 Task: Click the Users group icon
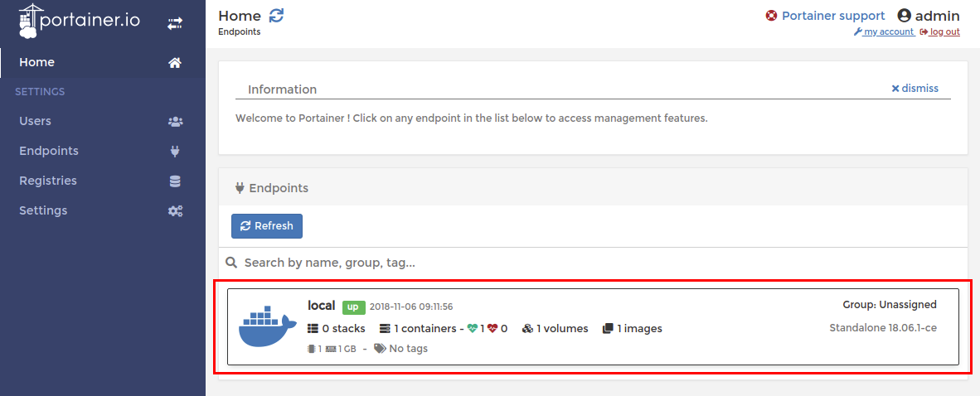175,122
